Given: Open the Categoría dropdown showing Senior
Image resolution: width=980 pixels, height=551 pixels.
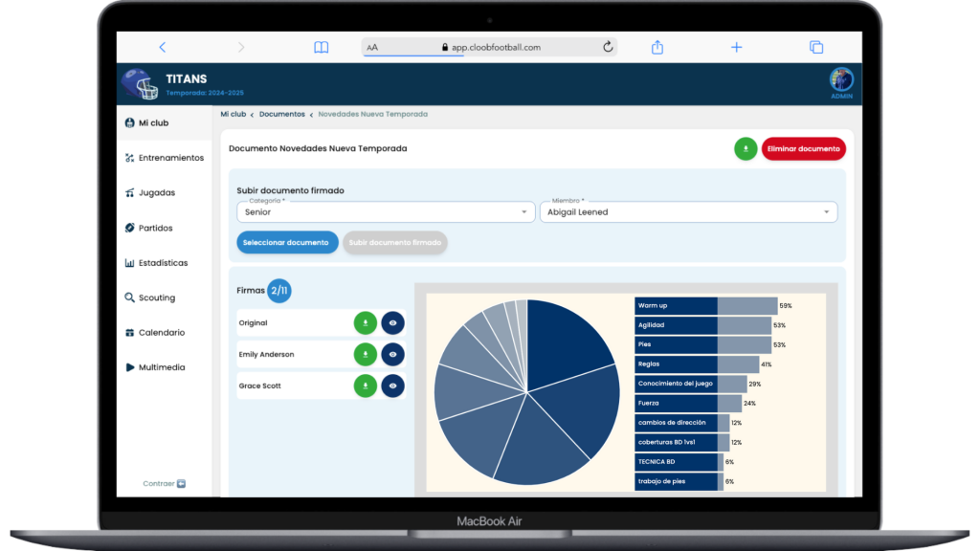Looking at the screenshot, I should [386, 212].
